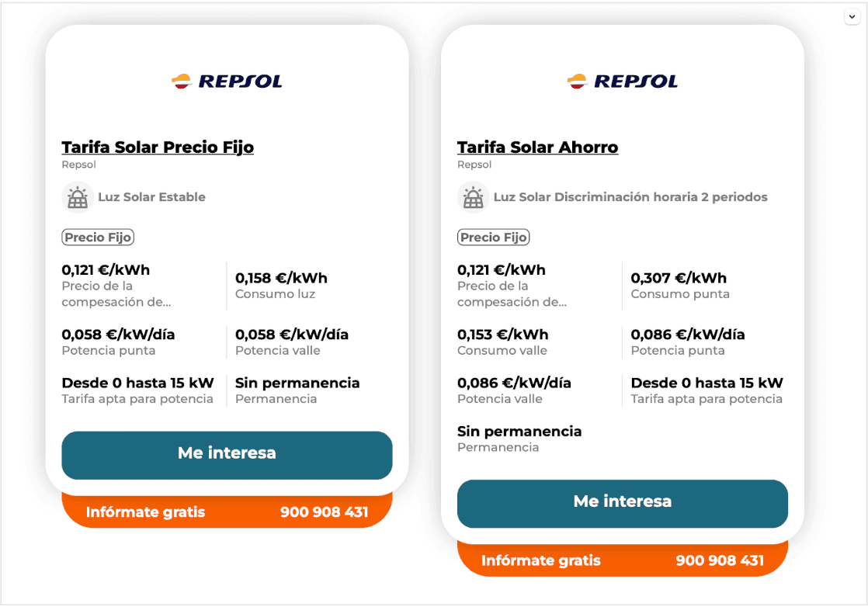Click Repsol logo on Precio Fijo card
868x607 pixels.
pyautogui.click(x=227, y=81)
